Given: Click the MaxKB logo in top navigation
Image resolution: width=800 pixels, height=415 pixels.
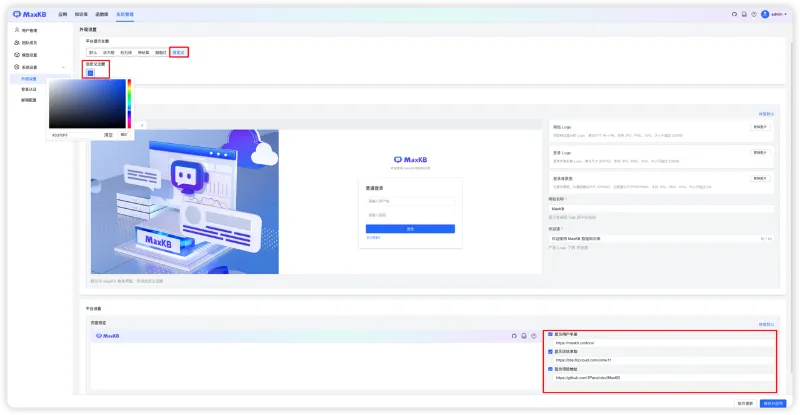Looking at the screenshot, I should pos(30,14).
